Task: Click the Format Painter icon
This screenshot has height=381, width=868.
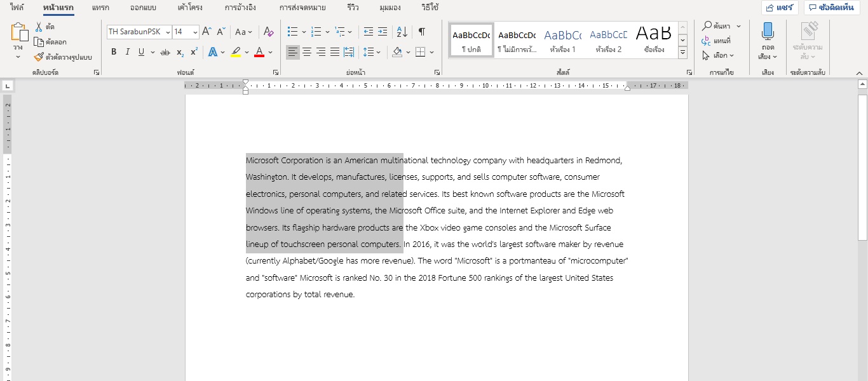Action: (x=37, y=57)
